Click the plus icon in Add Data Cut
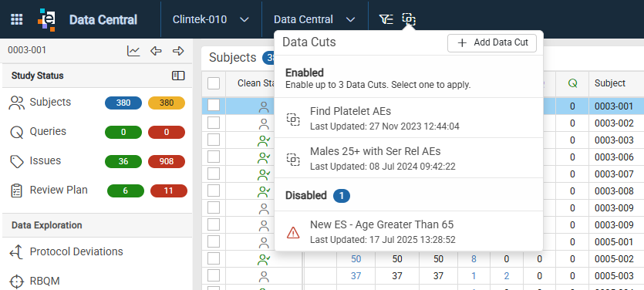Screen dimensions: 644x290 [x=462, y=42]
